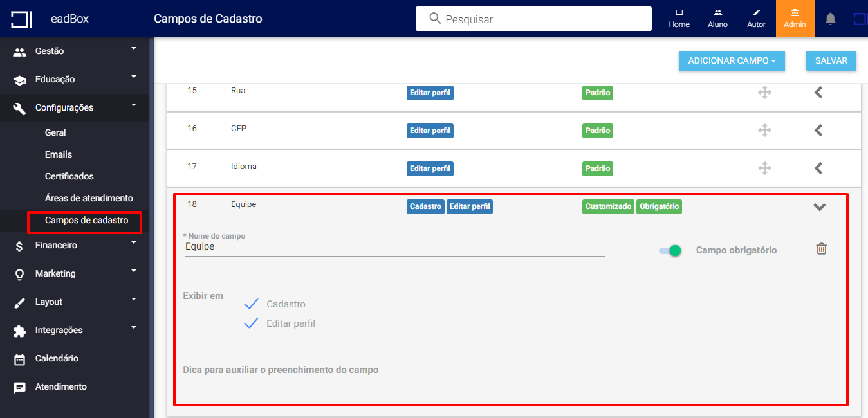Click the Configurações wrench icon

[x=20, y=108]
